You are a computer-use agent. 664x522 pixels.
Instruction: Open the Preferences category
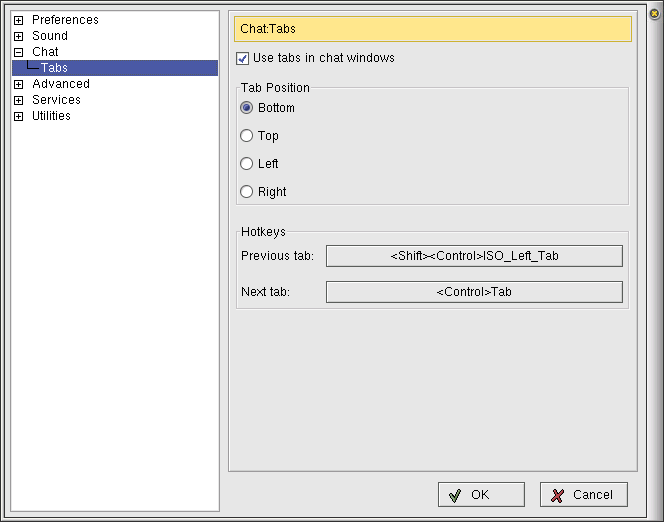point(65,20)
